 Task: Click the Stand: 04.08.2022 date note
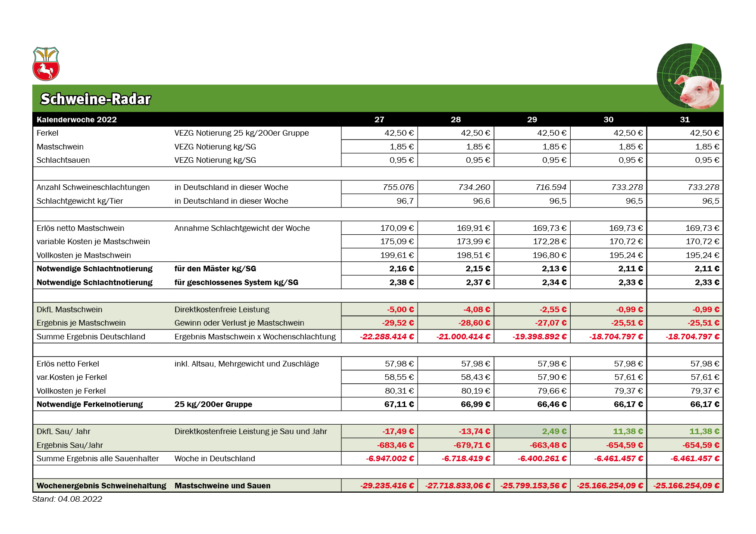(67, 499)
